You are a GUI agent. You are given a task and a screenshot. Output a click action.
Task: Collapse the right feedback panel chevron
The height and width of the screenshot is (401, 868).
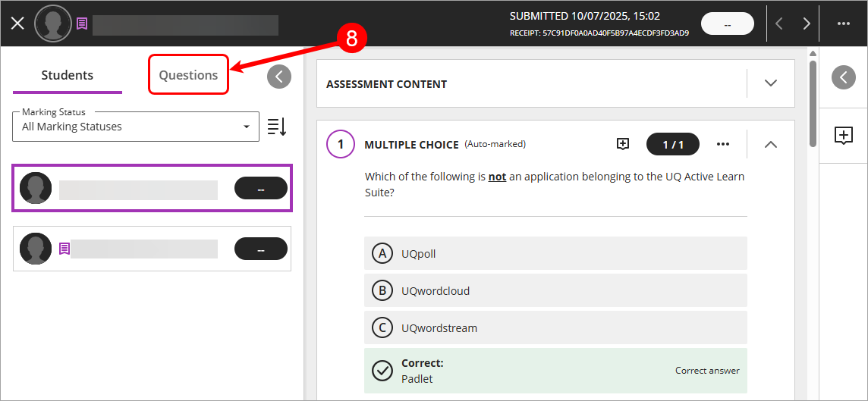point(844,77)
